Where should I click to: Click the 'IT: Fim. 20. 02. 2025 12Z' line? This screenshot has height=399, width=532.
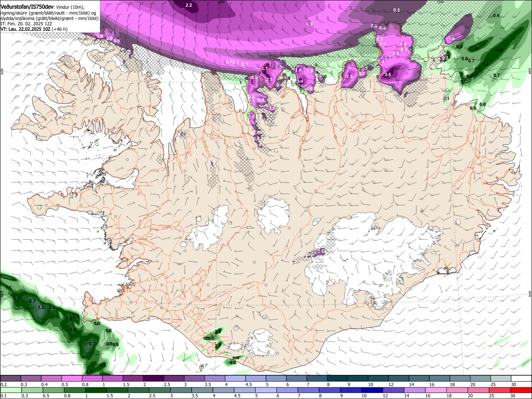[26, 24]
